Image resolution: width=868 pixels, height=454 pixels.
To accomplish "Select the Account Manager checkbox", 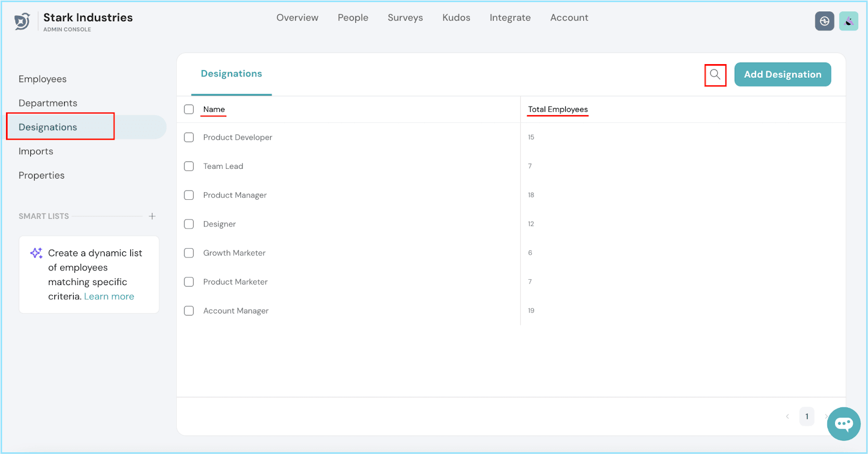I will [x=189, y=311].
